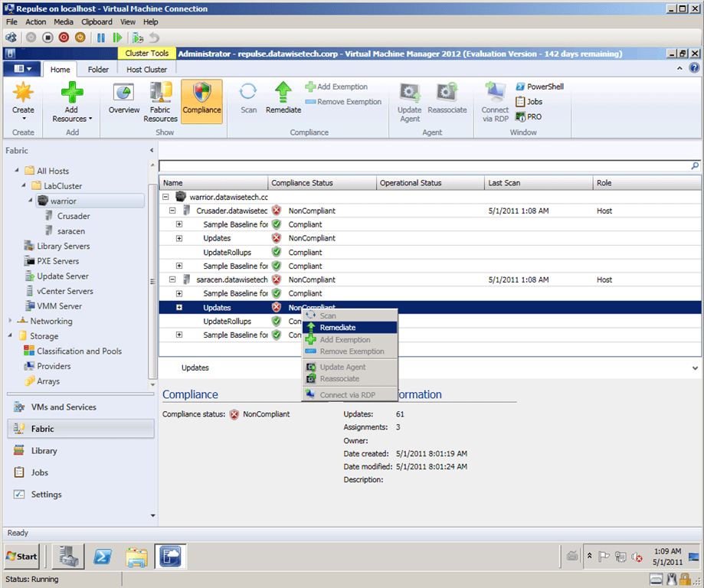Switch to the Host Cluster tab
This screenshot has height=588, width=704.
(x=146, y=70)
